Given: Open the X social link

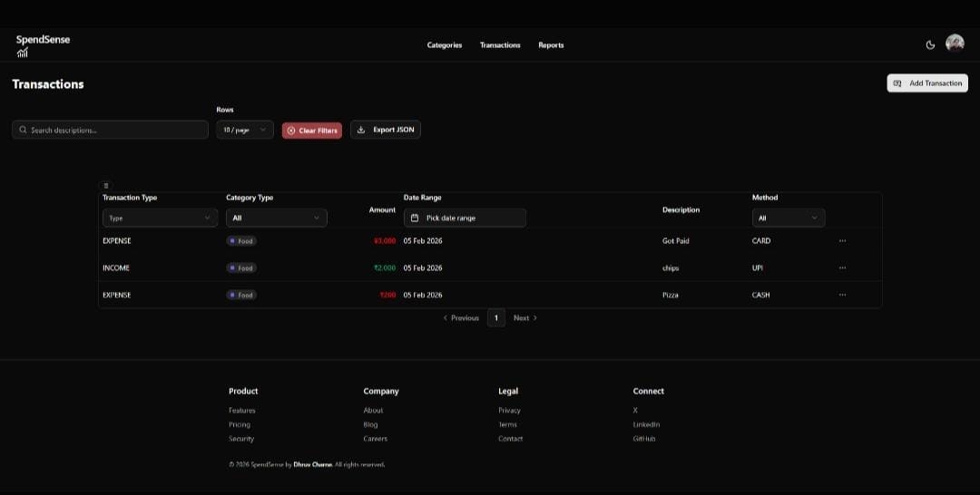Looking at the screenshot, I should click(635, 410).
